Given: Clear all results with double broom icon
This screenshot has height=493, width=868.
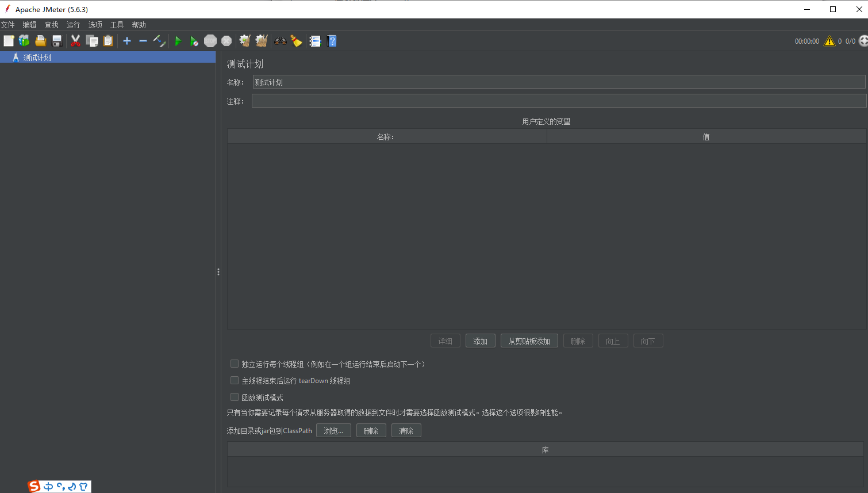Looking at the screenshot, I should click(262, 41).
